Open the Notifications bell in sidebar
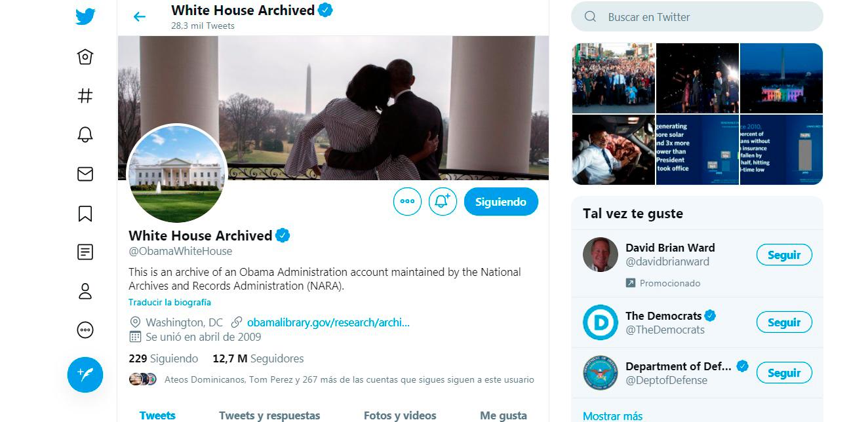 click(85, 135)
